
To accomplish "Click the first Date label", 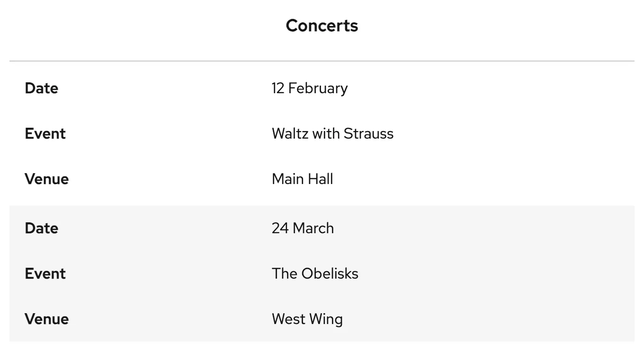I will coord(42,88).
